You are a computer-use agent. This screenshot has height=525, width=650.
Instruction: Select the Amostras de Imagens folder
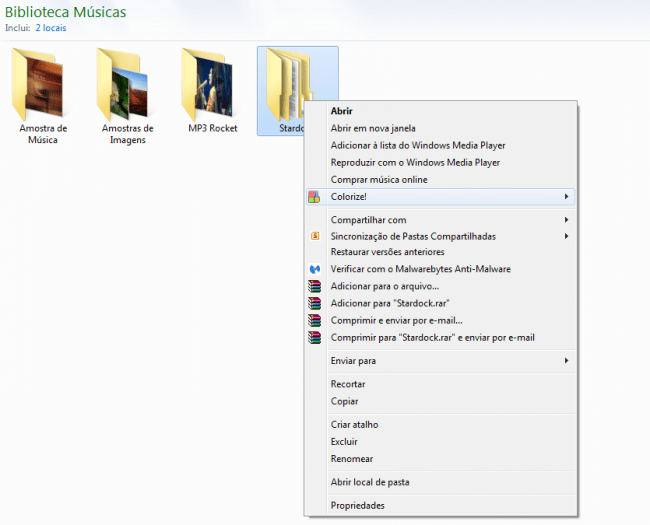(x=127, y=88)
